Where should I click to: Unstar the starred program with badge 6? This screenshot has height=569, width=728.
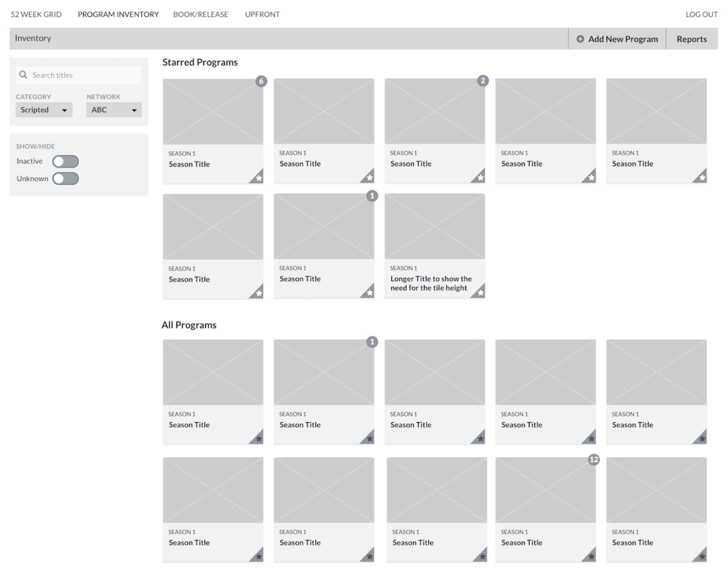point(259,178)
